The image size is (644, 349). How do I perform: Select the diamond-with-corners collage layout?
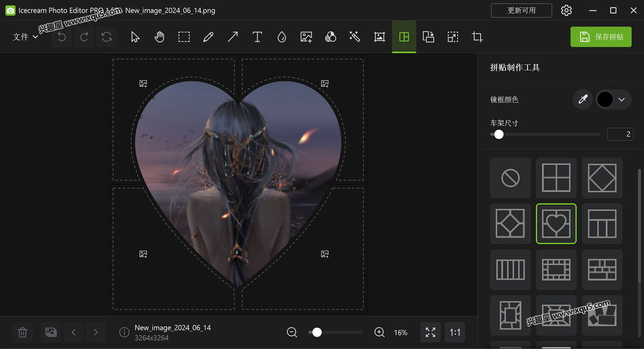(x=510, y=224)
